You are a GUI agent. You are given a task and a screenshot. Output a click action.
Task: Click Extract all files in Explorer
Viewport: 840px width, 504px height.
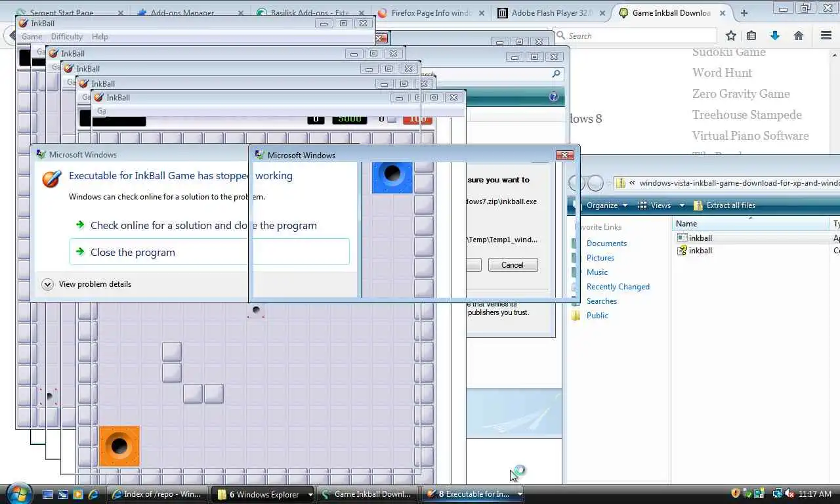(724, 205)
